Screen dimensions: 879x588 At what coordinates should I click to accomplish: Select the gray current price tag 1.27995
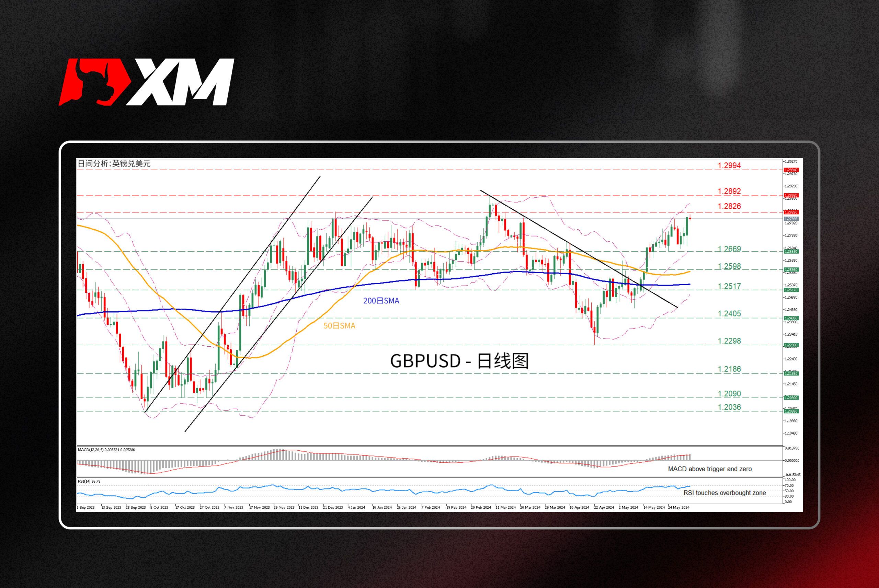pos(790,219)
